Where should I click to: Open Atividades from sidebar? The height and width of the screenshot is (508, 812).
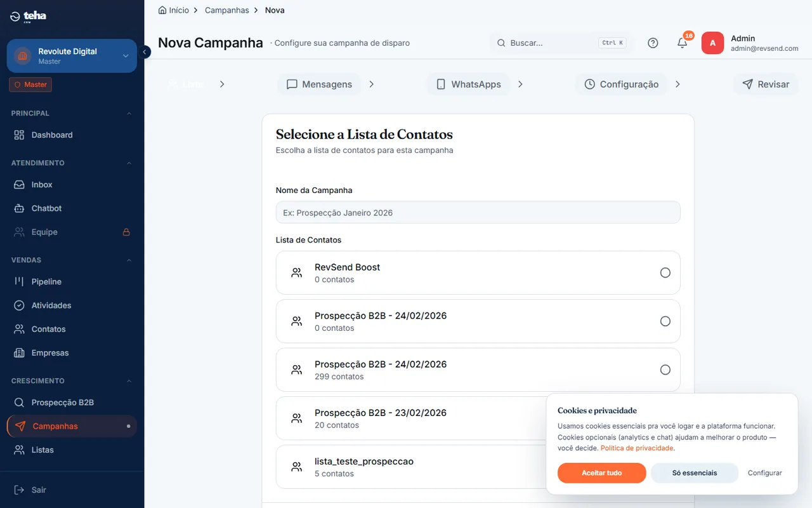(x=72, y=305)
